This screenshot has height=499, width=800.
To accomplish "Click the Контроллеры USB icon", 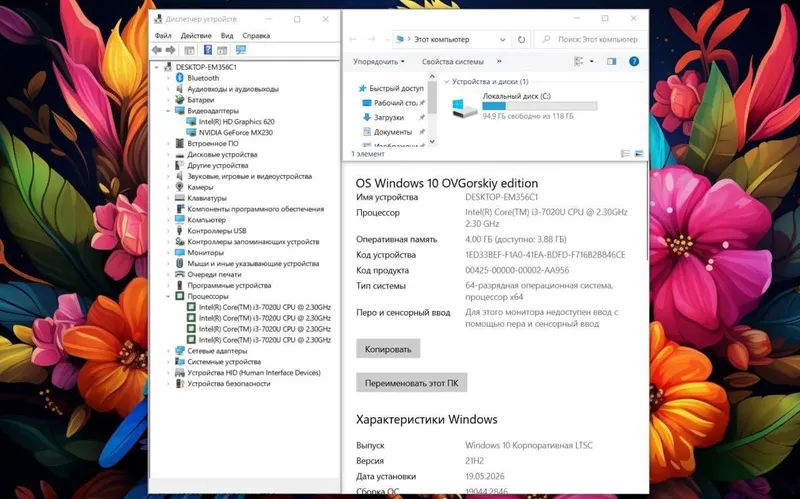I will click(180, 231).
